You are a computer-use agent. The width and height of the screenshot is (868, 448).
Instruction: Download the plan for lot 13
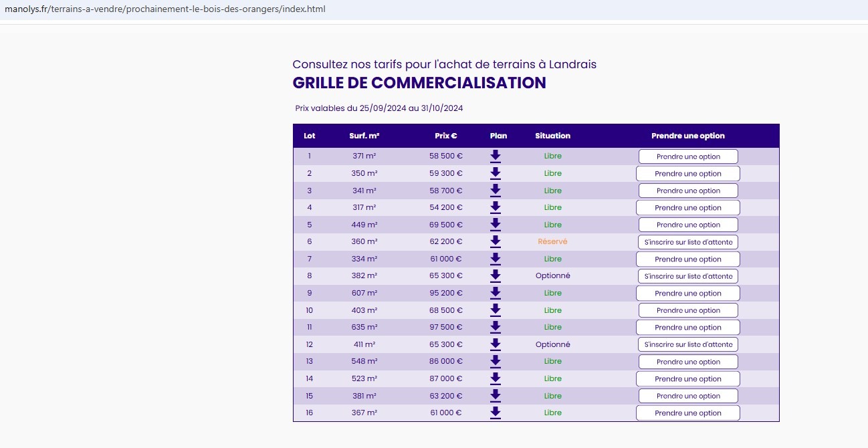[x=495, y=361]
